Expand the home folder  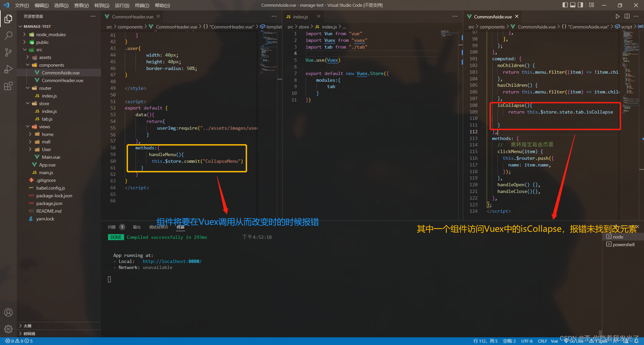click(x=30, y=134)
